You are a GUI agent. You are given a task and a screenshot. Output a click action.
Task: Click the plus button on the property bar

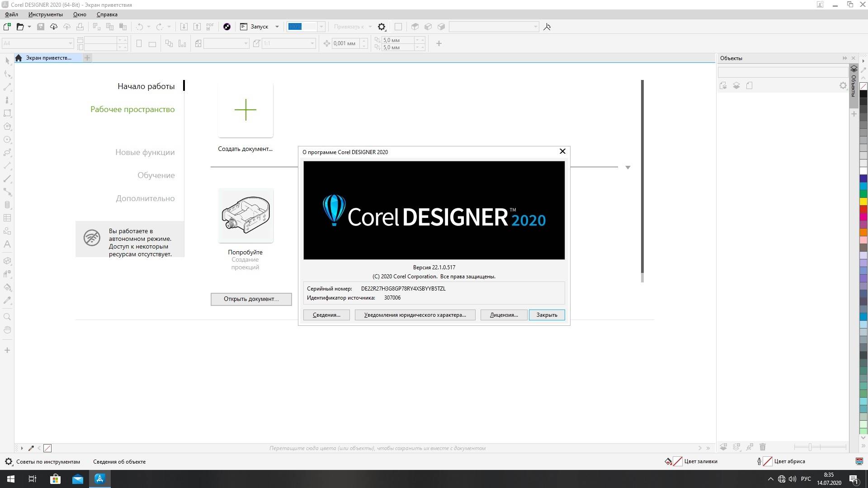pyautogui.click(x=439, y=43)
